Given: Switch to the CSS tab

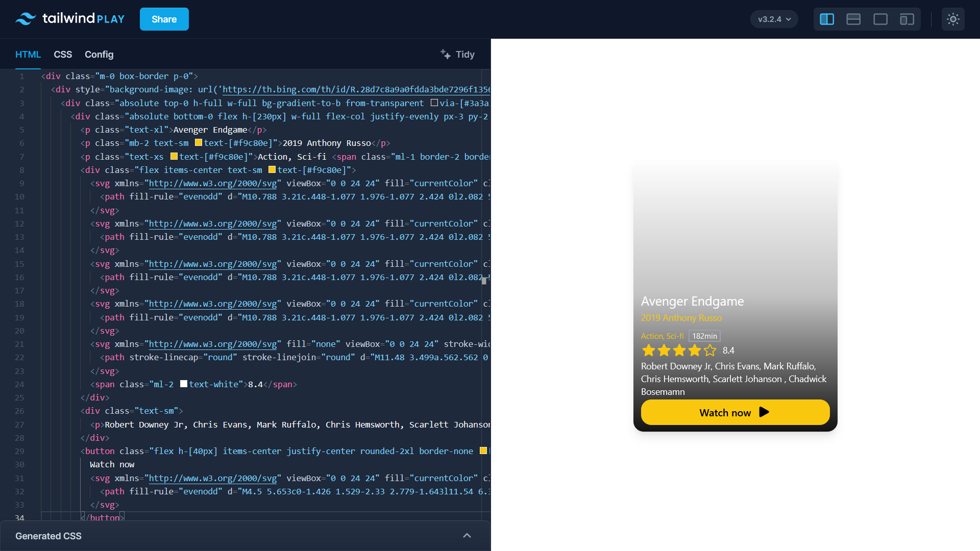Looking at the screenshot, I should (63, 55).
